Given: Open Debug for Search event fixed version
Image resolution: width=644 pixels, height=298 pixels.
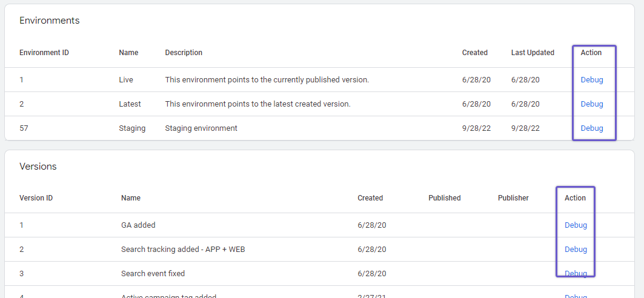Looking at the screenshot, I should click(576, 273).
